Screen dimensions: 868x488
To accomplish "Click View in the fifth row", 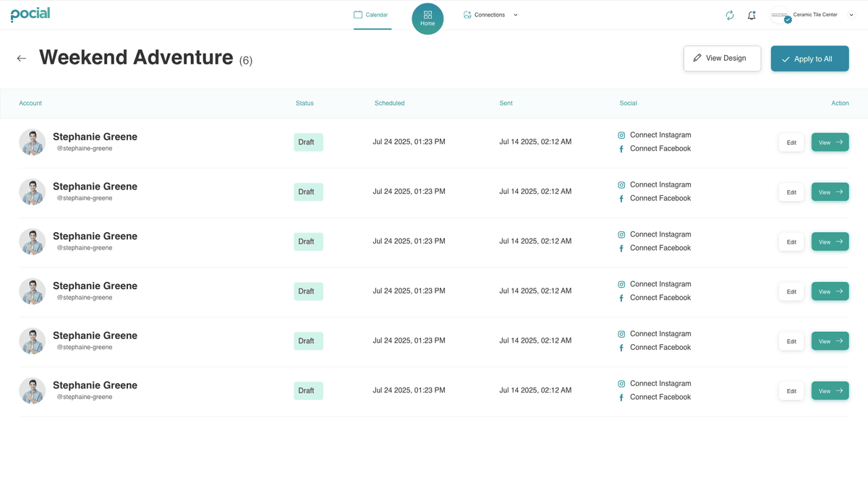I will (830, 341).
